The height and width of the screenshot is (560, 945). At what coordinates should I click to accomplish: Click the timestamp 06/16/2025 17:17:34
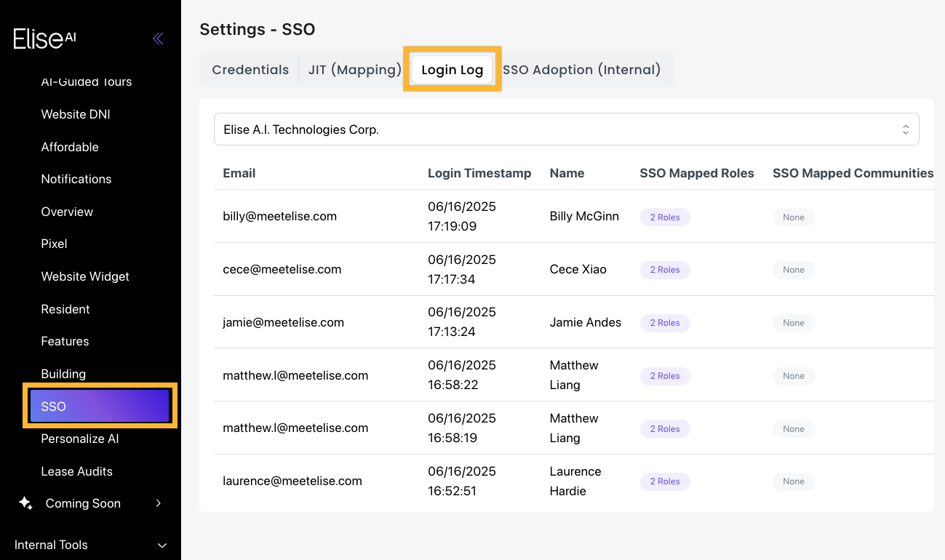(462, 269)
